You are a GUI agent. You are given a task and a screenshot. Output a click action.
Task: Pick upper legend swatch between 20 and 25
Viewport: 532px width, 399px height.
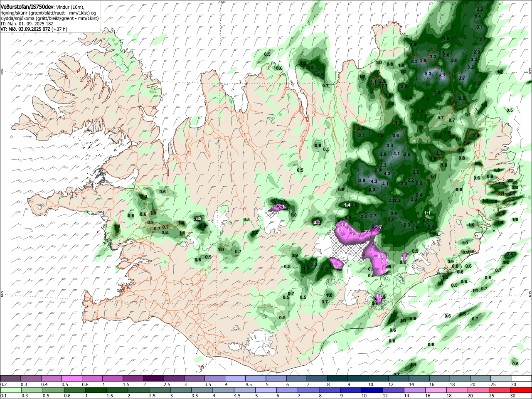coord(480,379)
